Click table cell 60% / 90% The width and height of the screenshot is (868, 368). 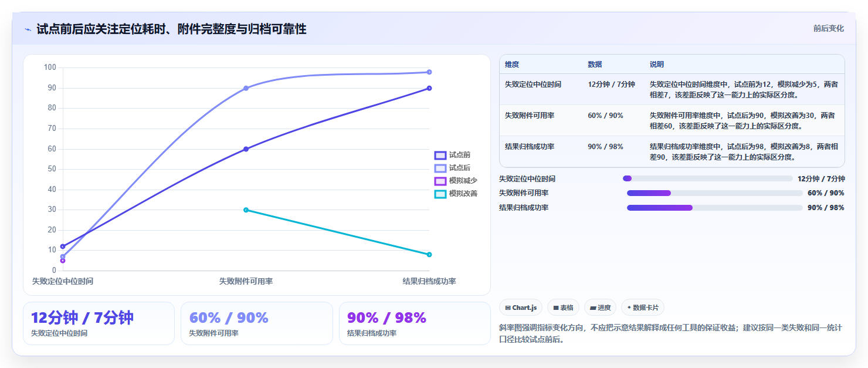[x=605, y=116]
